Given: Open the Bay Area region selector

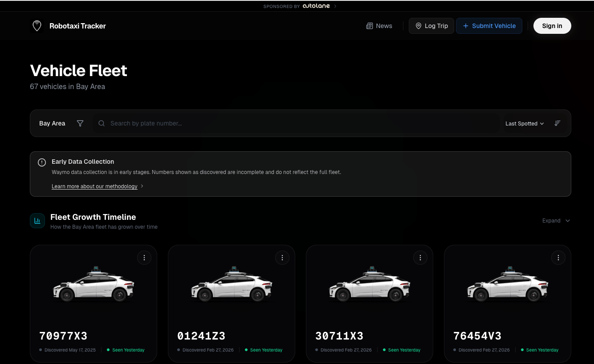Looking at the screenshot, I should click(52, 123).
